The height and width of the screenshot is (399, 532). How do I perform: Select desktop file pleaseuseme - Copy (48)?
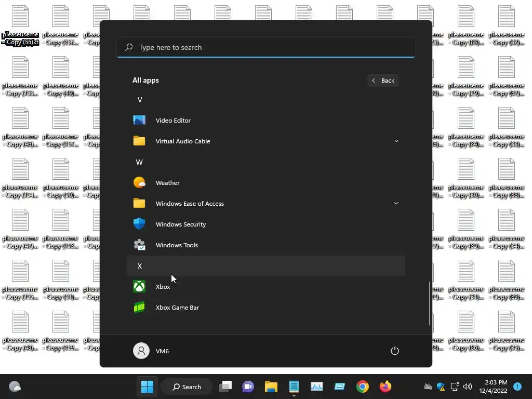click(20, 331)
